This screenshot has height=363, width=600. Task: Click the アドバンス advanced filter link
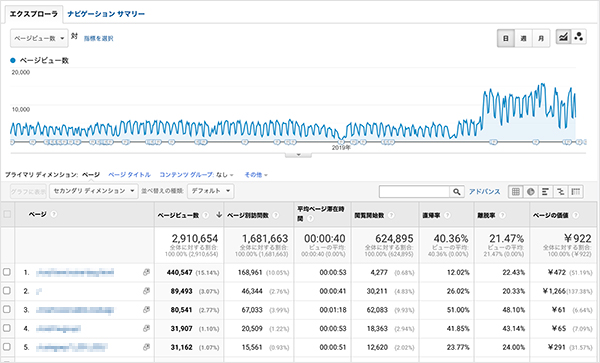(x=484, y=192)
